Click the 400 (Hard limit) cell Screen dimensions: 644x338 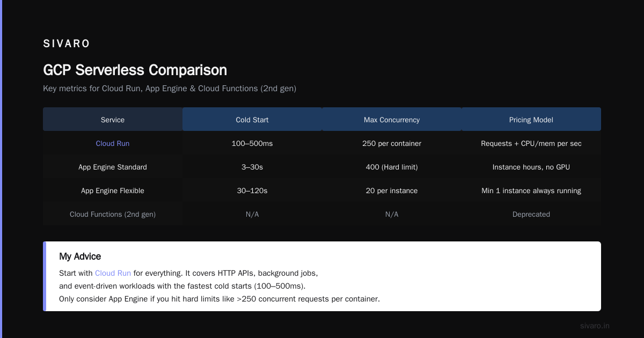(x=392, y=167)
